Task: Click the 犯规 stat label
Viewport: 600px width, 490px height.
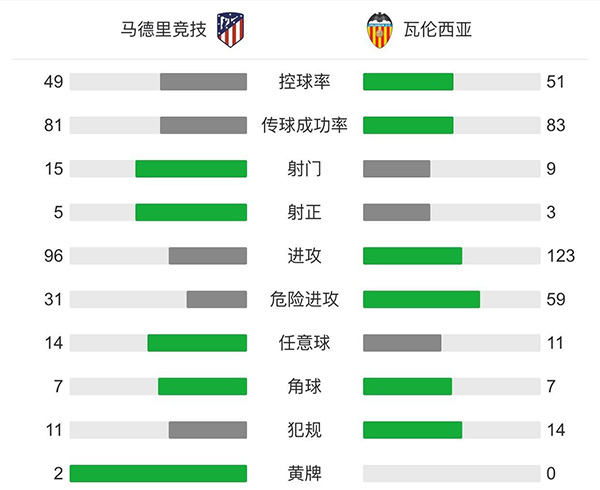Action: [x=304, y=430]
